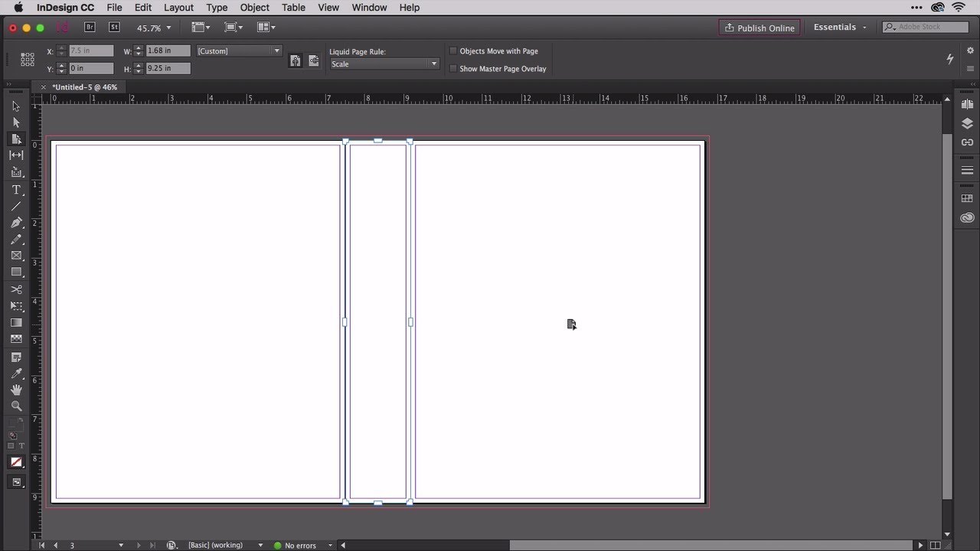This screenshot has height=551, width=980.
Task: Select the Gap tool
Action: (x=16, y=155)
